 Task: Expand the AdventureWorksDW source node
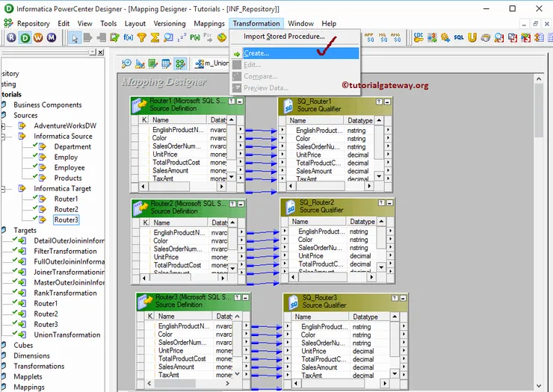[x=3, y=126]
